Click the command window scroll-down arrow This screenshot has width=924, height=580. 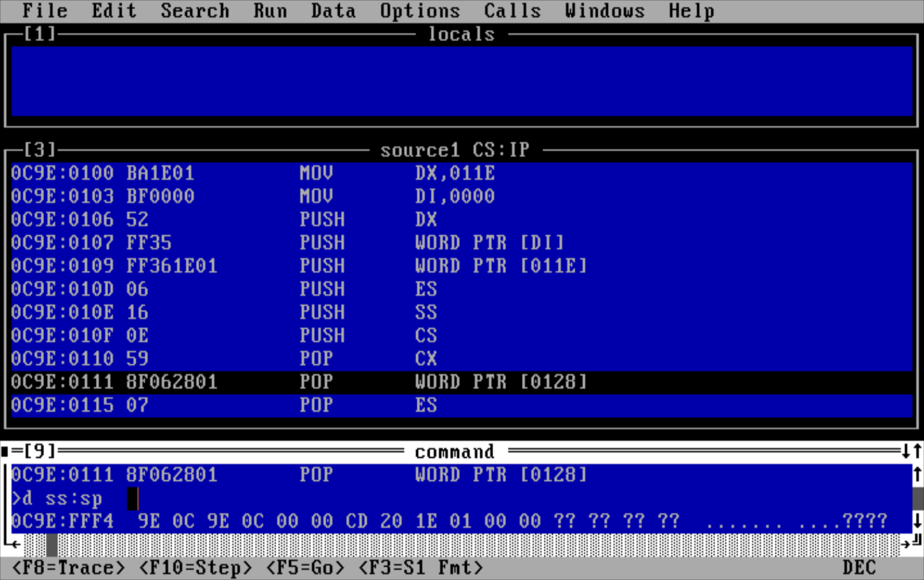(917, 521)
